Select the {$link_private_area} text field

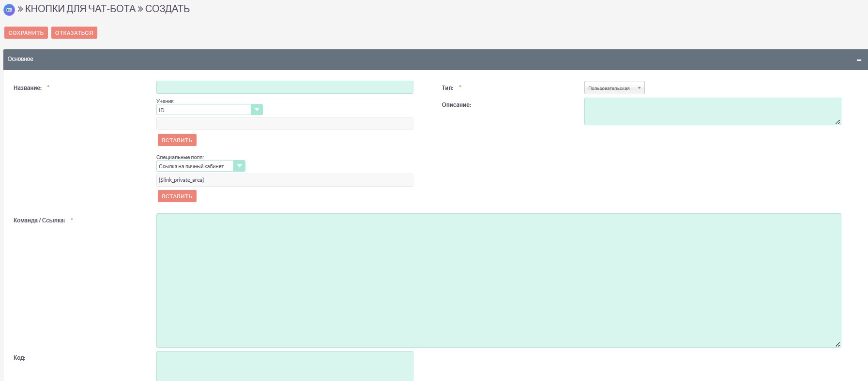285,180
